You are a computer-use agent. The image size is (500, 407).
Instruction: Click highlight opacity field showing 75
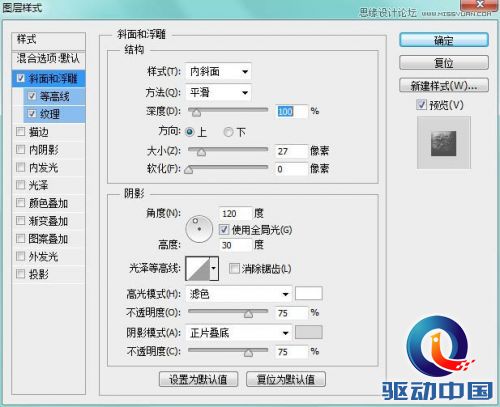[x=291, y=313]
